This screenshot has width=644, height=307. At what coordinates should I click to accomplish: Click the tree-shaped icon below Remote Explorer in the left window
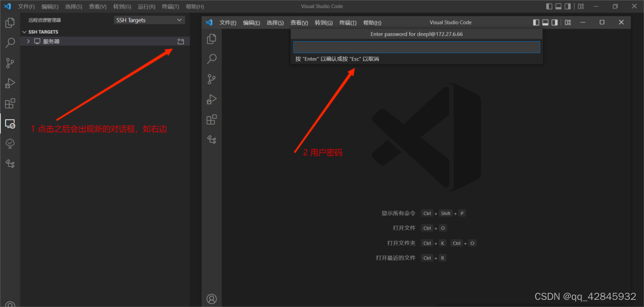(x=10, y=144)
